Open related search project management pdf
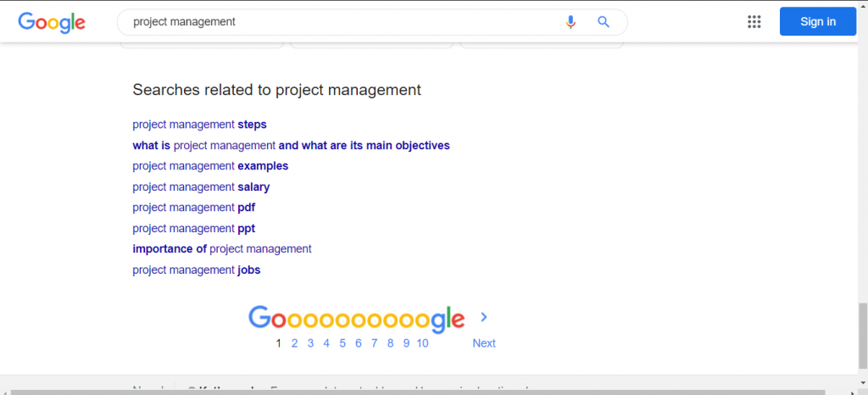The height and width of the screenshot is (395, 868). pos(194,208)
